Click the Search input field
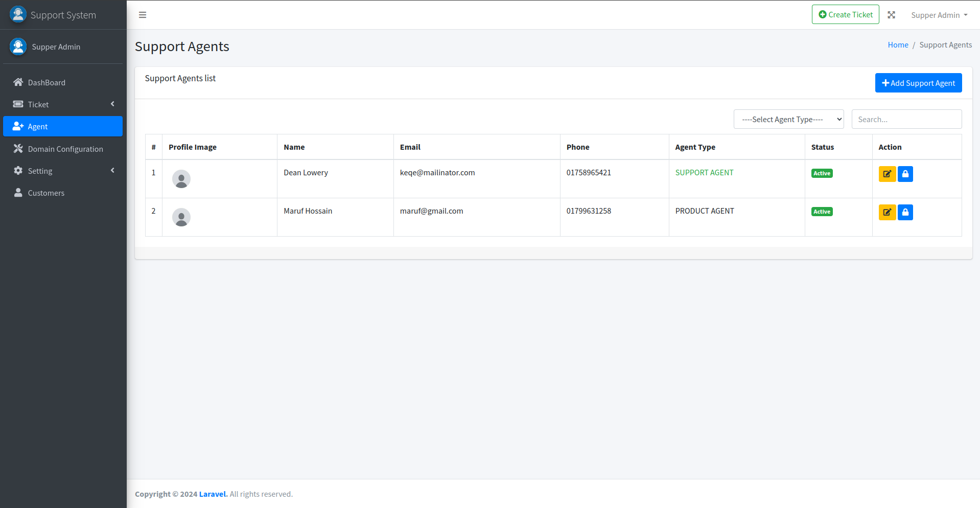This screenshot has height=508, width=980. click(x=906, y=119)
